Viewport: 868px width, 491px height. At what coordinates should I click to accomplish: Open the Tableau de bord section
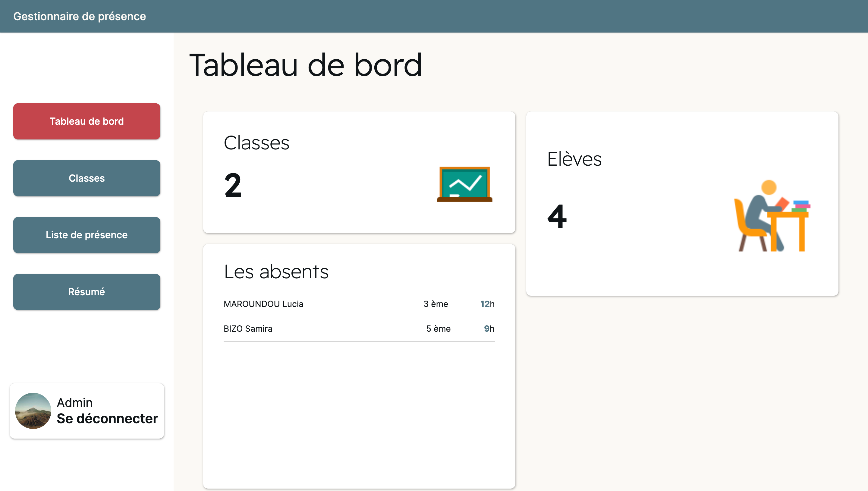[x=86, y=121]
